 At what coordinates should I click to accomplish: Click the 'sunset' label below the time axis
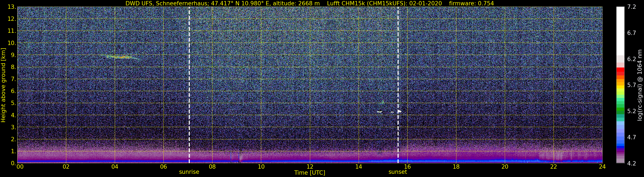click(398, 172)
